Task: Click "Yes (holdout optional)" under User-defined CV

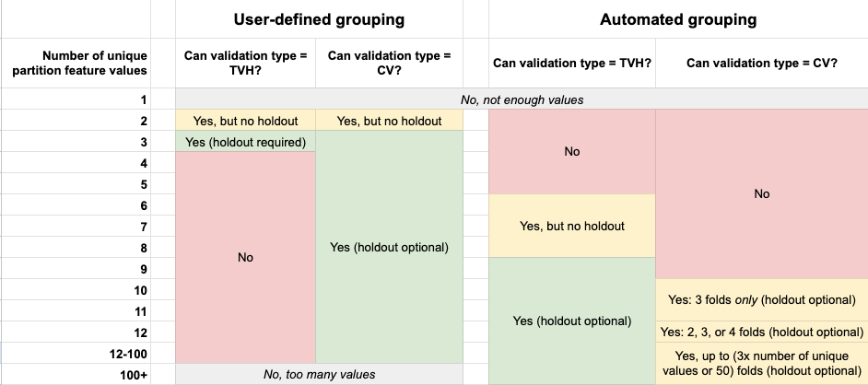Action: (x=389, y=247)
